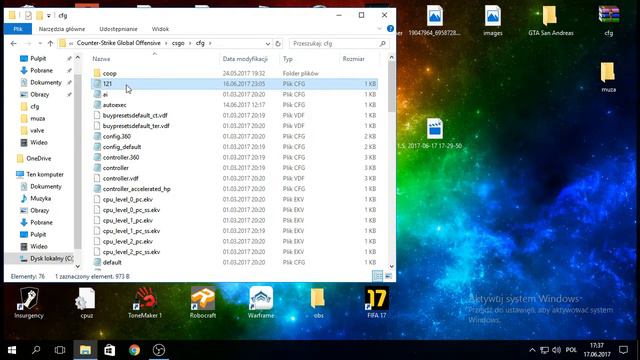This screenshot has width=640, height=360.
Task: Click the file list vertical scrollbar
Action: (x=391, y=88)
